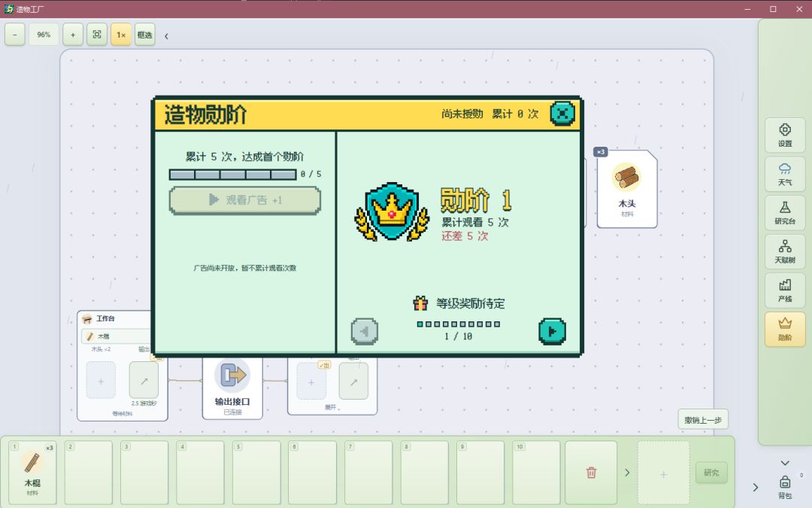Image resolution: width=812 pixels, height=508 pixels.
Task: Click the 工作台 node header
Action: pyautogui.click(x=116, y=318)
